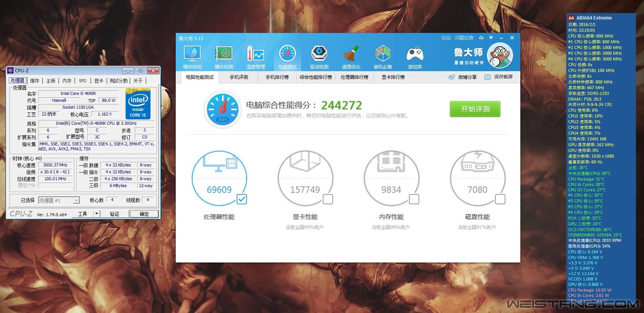Open 游戏库 game library controller
The image size is (644, 313).
[415, 57]
